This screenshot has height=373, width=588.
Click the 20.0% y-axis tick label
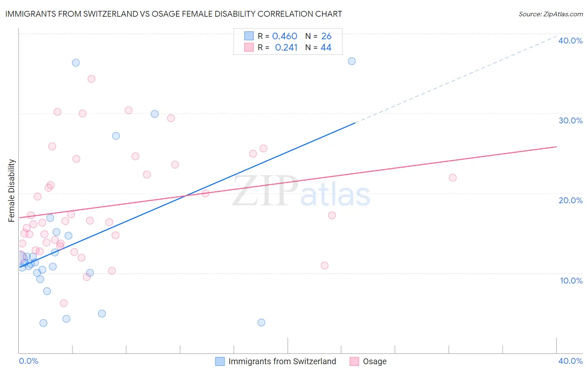570,200
